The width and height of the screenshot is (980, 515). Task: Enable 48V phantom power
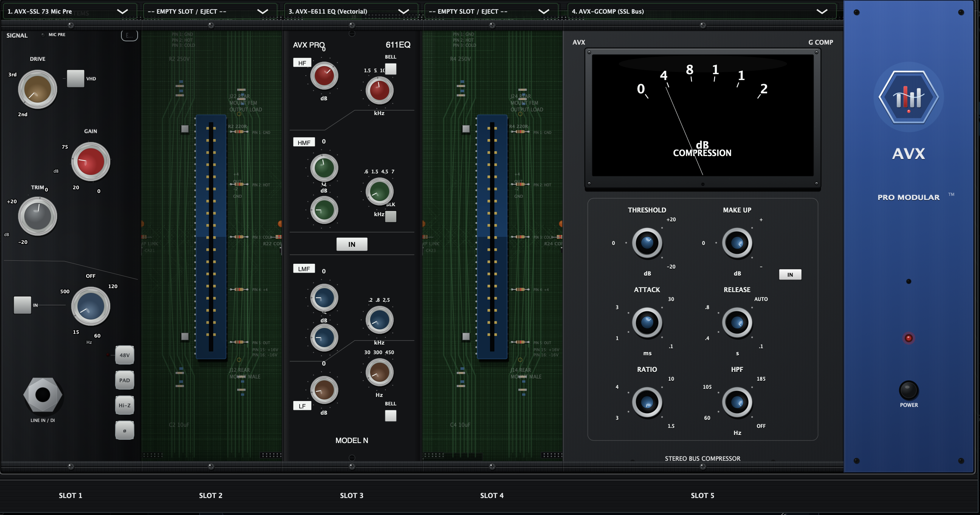[x=124, y=355]
